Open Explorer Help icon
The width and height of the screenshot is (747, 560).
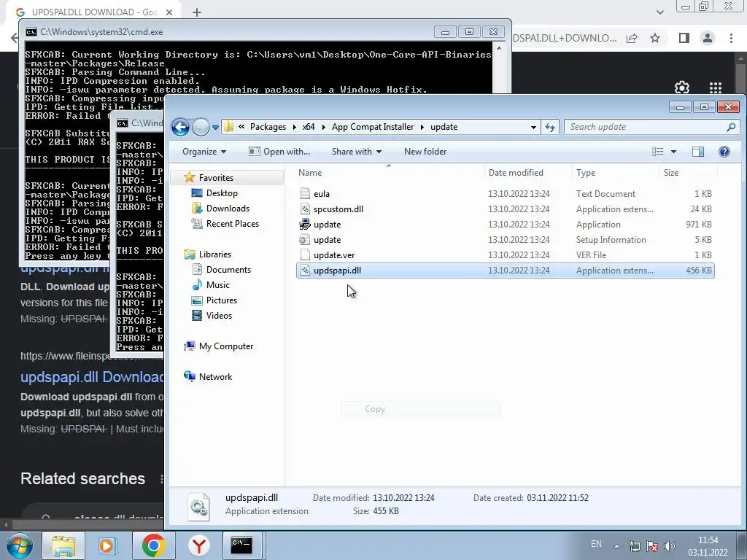pyautogui.click(x=724, y=152)
